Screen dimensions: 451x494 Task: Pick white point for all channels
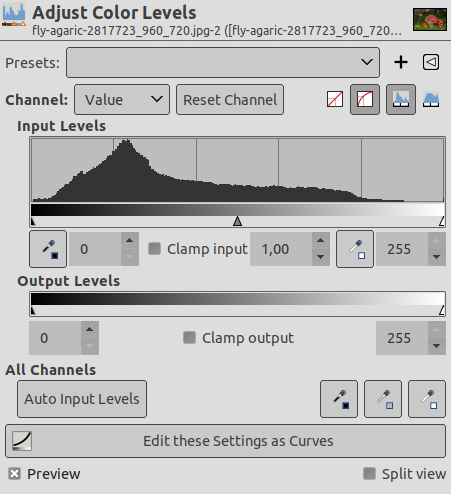pyautogui.click(x=427, y=399)
